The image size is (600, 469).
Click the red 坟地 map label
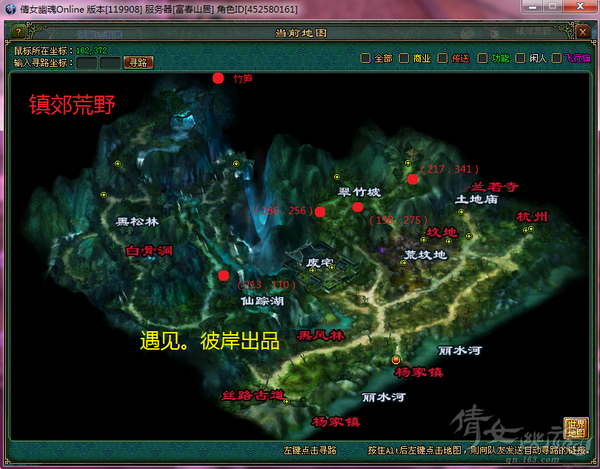pyautogui.click(x=442, y=232)
